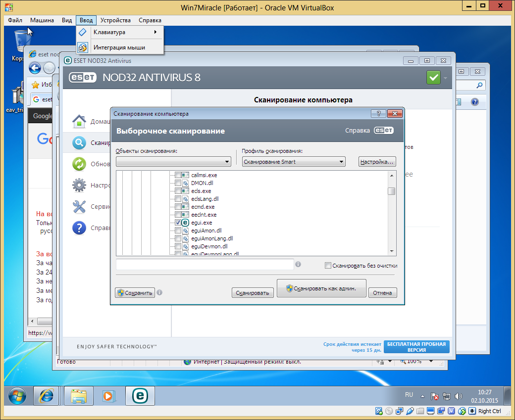This screenshot has height=420, width=515.
Task: Click the Home (Домашняя) icon in ESET sidebar
Action: (x=79, y=121)
